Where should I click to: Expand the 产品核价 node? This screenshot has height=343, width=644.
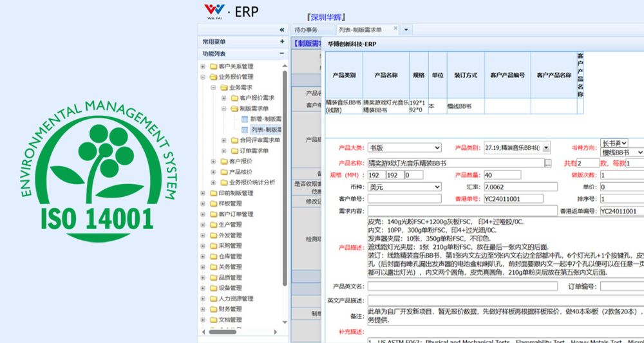pos(213,172)
